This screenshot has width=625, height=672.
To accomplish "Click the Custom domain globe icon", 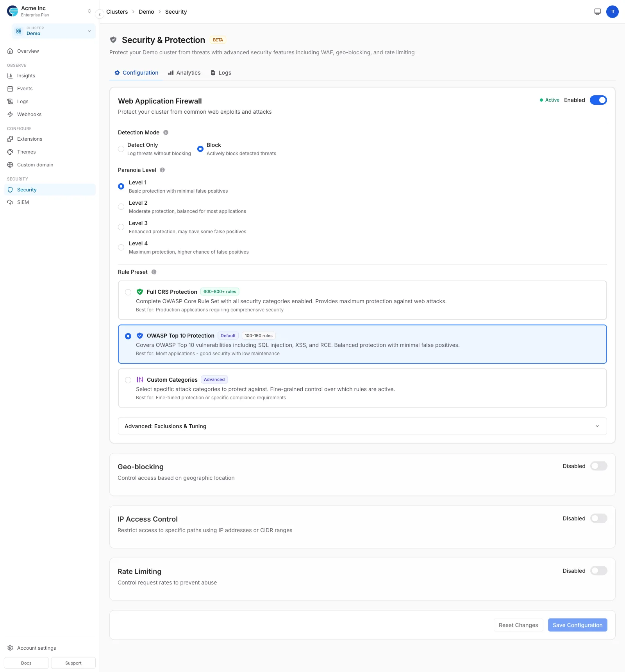I will pos(10,165).
